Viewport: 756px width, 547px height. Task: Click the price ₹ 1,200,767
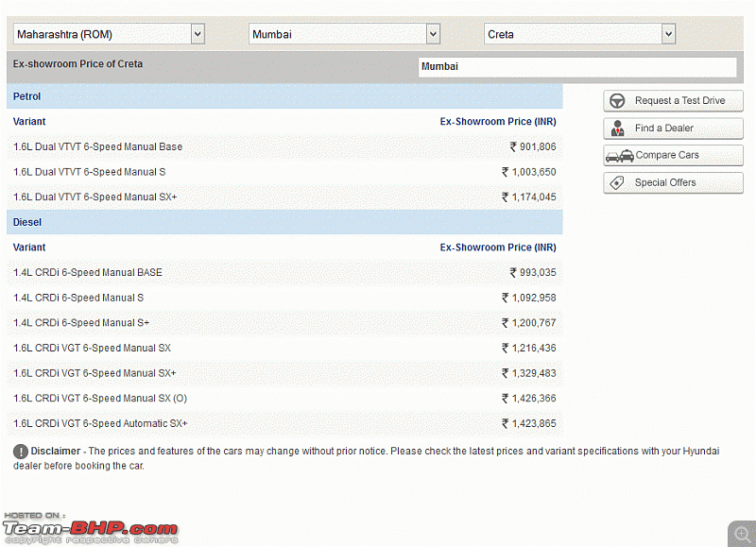coord(529,323)
